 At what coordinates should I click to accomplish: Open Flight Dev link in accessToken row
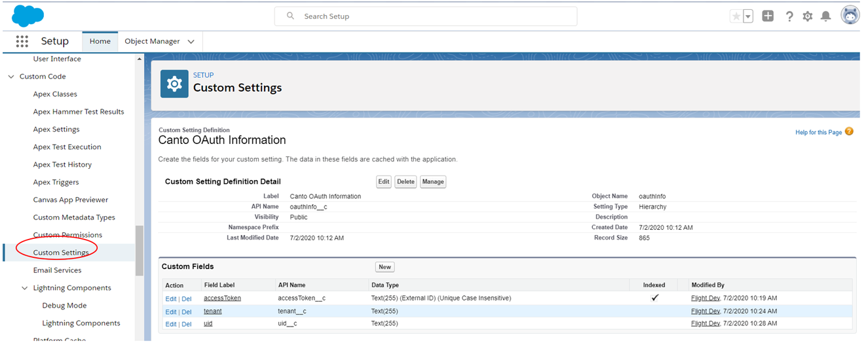coord(706,298)
